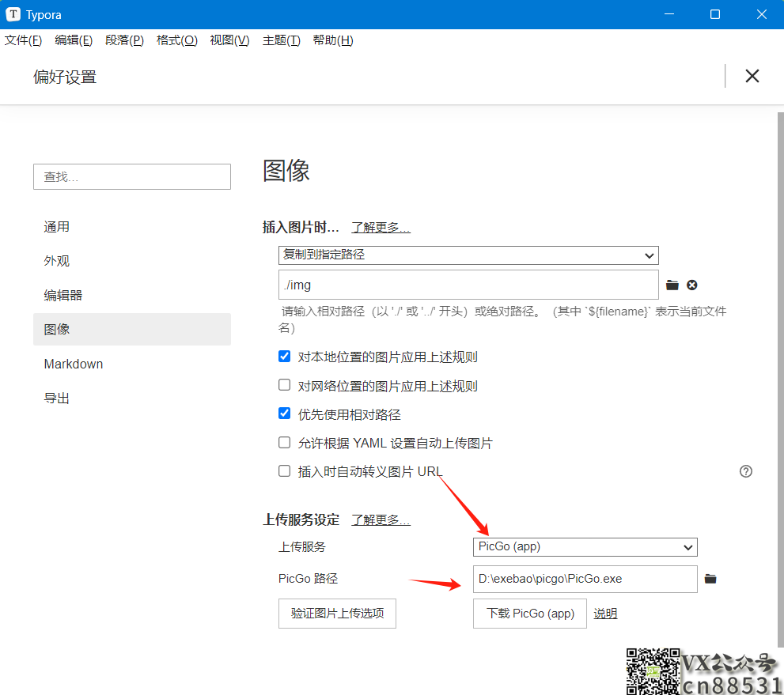784x695 pixels.
Task: Clear the image path with the X icon
Action: tap(692, 285)
